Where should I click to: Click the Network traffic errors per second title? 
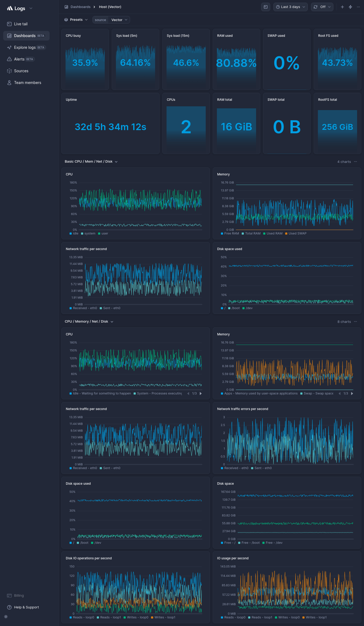[x=243, y=409]
